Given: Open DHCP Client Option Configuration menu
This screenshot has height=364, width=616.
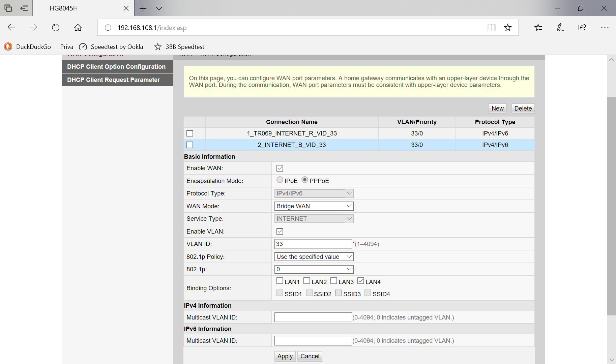Looking at the screenshot, I should pyautogui.click(x=118, y=67).
